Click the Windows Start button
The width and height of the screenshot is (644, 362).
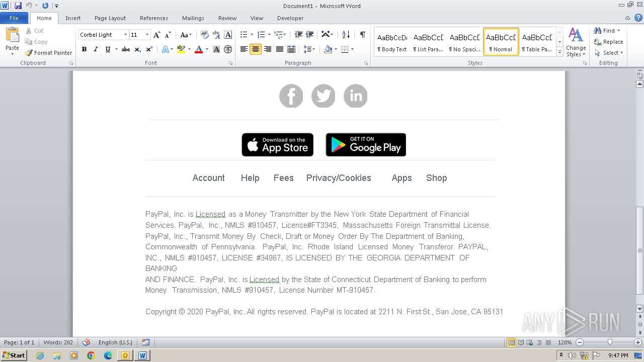[x=14, y=355]
